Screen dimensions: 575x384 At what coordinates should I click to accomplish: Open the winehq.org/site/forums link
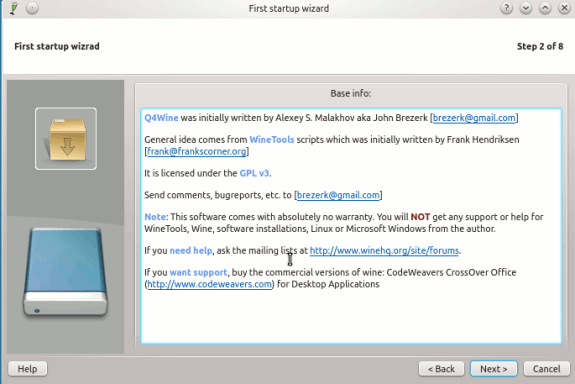(x=384, y=250)
